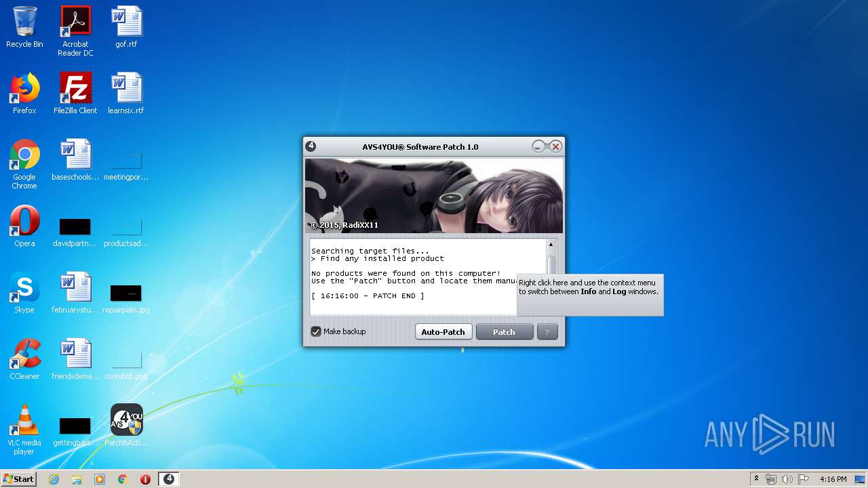This screenshot has width=868, height=488.
Task: Open network status tray icon
Action: pos(771,479)
